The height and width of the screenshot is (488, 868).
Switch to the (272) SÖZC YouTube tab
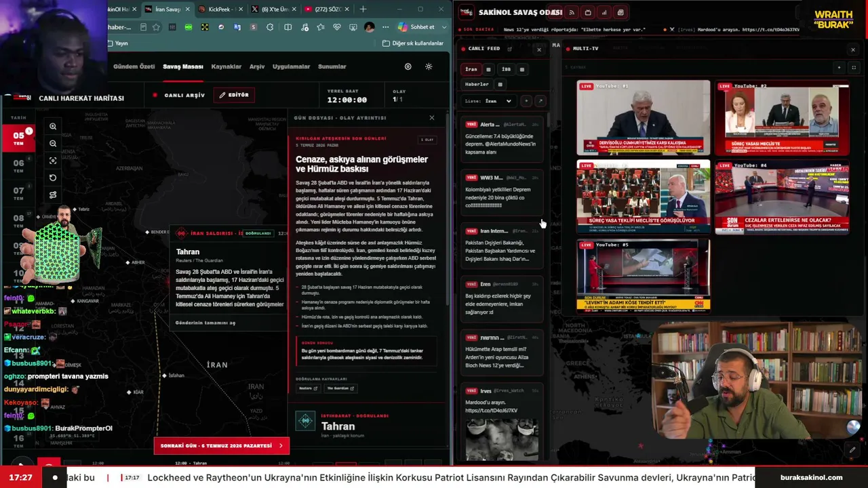tap(326, 9)
